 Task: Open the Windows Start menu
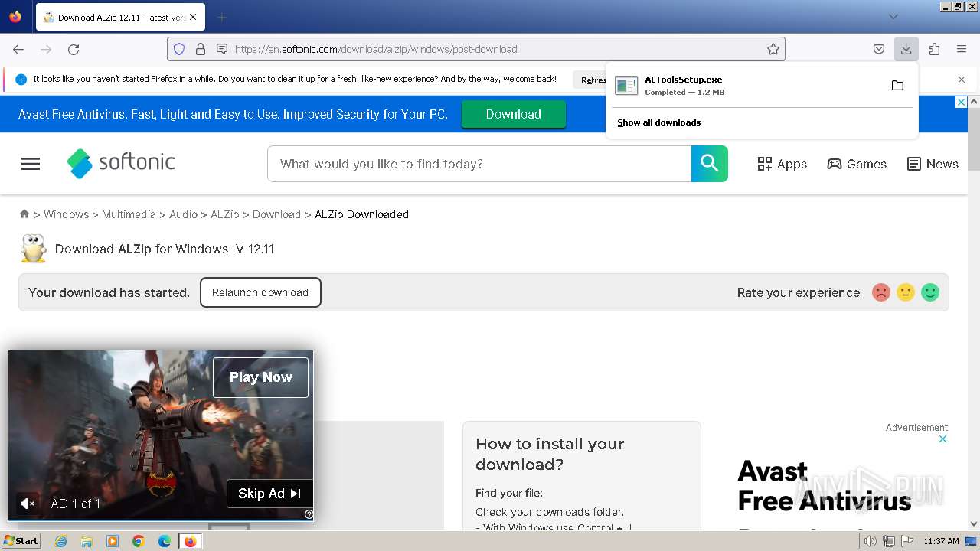(x=21, y=541)
